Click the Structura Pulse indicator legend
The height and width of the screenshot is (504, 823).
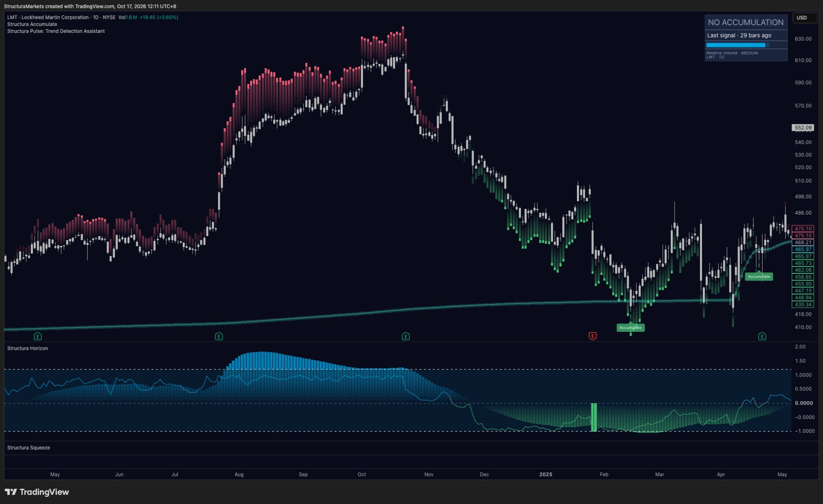click(x=56, y=31)
